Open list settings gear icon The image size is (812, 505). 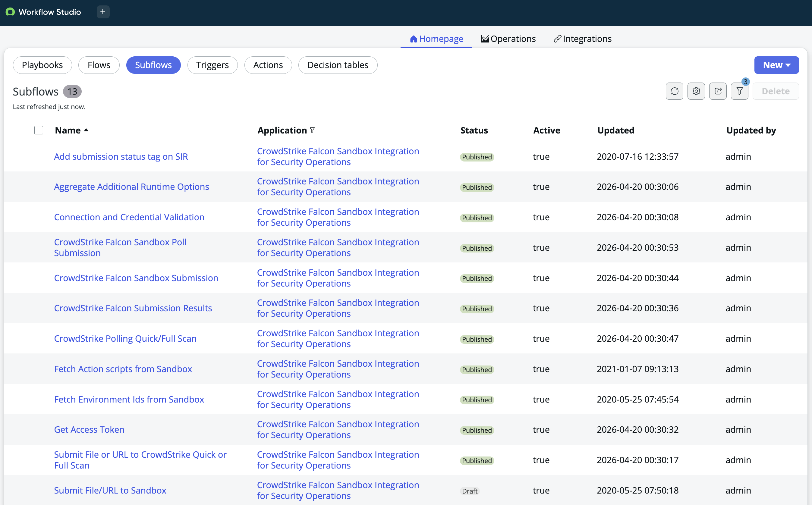696,91
